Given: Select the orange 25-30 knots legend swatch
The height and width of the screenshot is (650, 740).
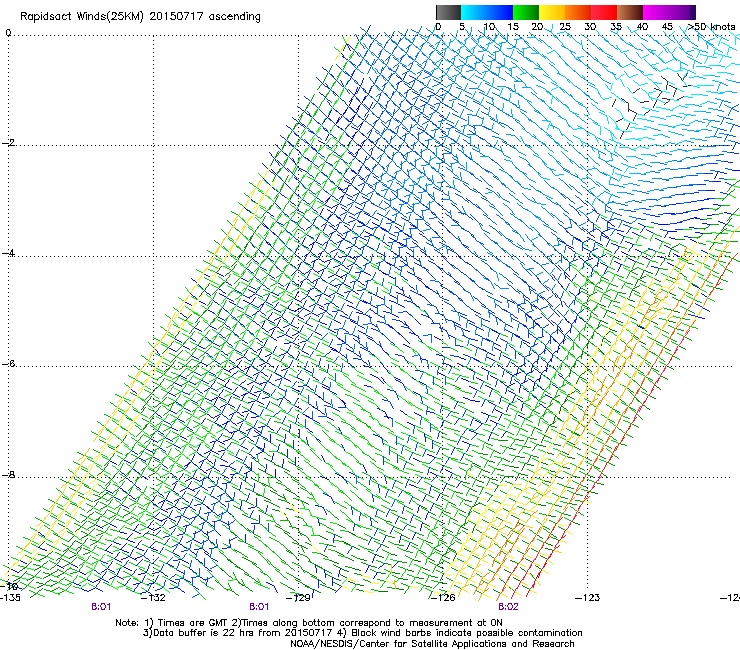Looking at the screenshot, I should 578,12.
